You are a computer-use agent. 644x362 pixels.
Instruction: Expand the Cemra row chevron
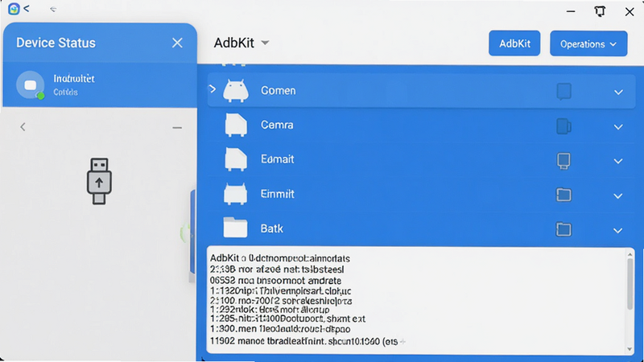tap(618, 127)
